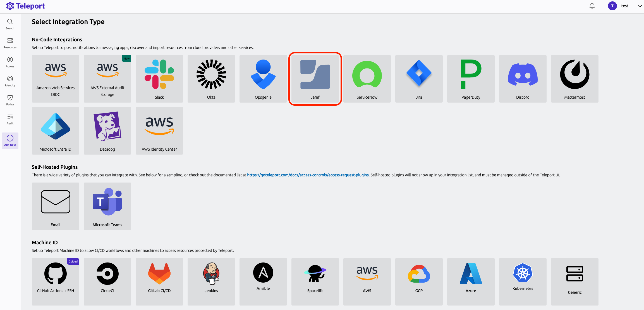Switch to the Audit section
The width and height of the screenshot is (644, 310).
pos(10,119)
